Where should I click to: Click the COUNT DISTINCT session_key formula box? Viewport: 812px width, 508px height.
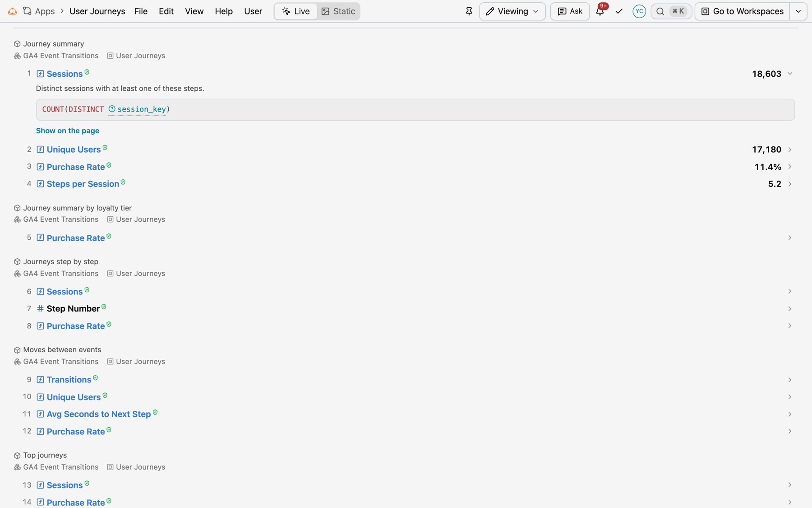415,110
